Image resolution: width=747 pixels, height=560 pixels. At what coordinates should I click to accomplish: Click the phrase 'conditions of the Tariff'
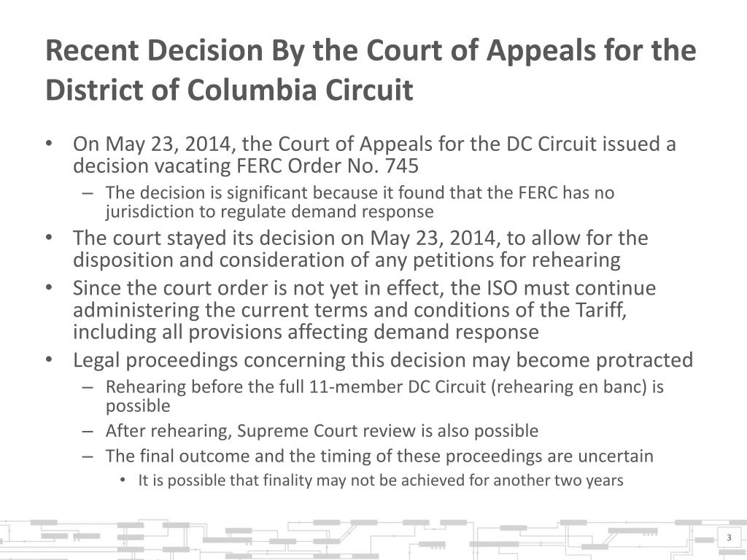point(519,310)
